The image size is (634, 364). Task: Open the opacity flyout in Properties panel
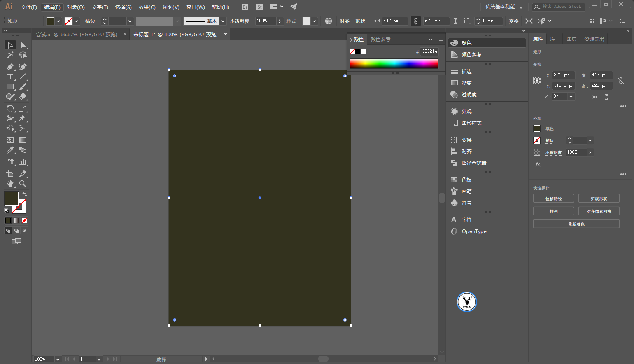[x=590, y=152]
